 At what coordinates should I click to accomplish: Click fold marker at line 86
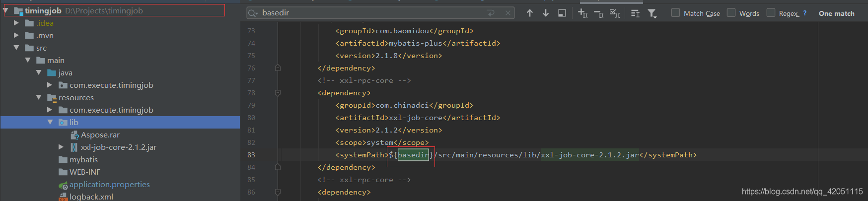pyautogui.click(x=278, y=192)
